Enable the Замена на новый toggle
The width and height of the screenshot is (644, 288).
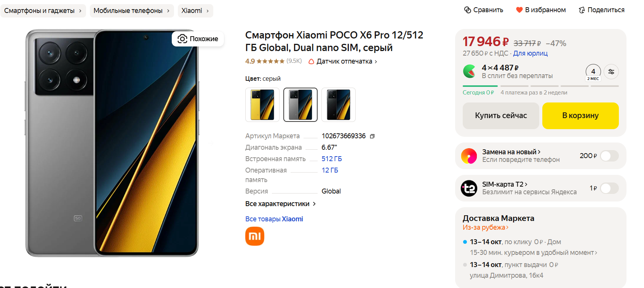(x=609, y=156)
